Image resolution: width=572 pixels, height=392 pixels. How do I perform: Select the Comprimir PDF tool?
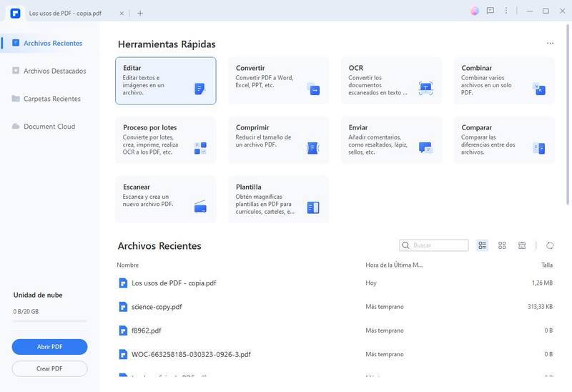coord(278,140)
